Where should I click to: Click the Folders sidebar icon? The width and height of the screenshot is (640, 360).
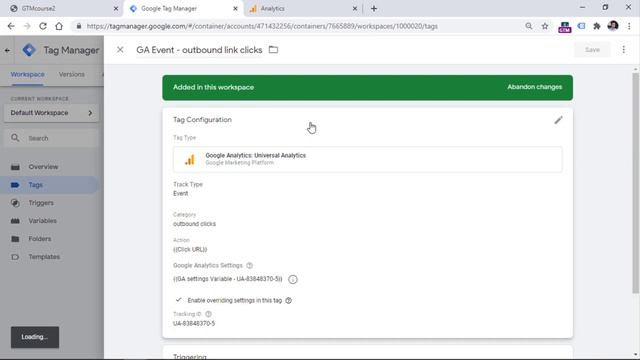point(15,239)
